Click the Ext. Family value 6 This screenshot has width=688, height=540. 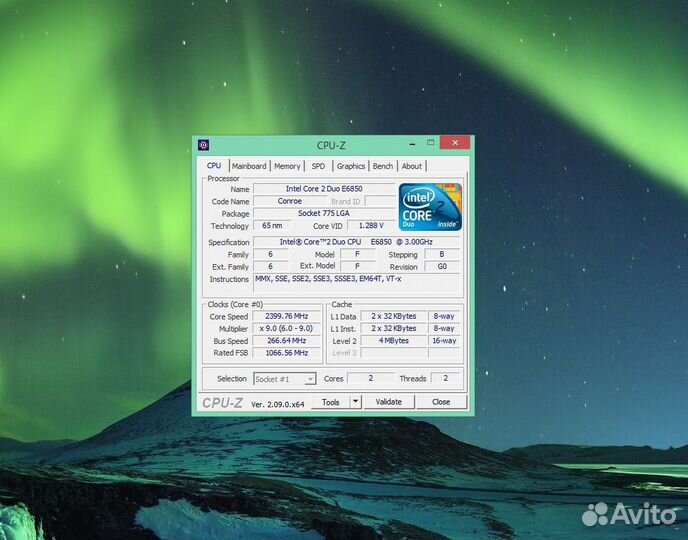271,266
